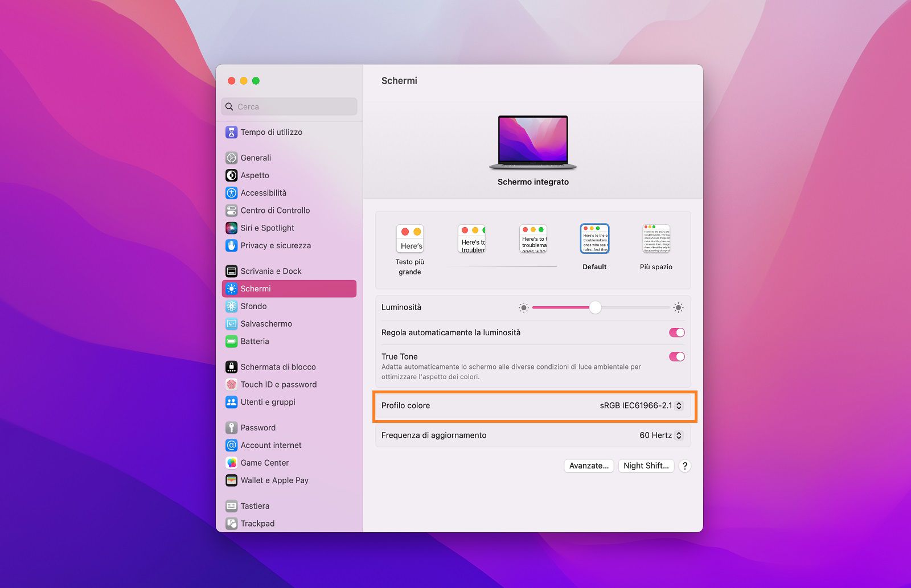The image size is (911, 588).
Task: Click the Game Center icon
Action: coord(231,463)
